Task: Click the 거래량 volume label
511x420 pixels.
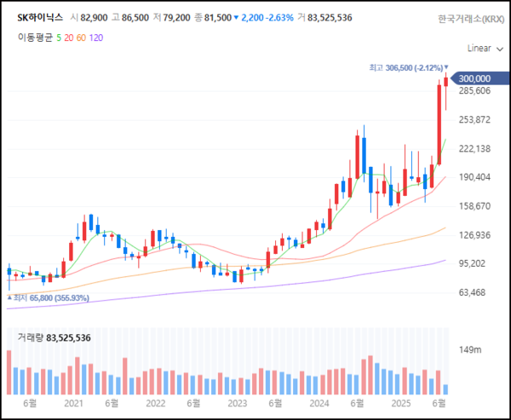Action: tap(30, 338)
